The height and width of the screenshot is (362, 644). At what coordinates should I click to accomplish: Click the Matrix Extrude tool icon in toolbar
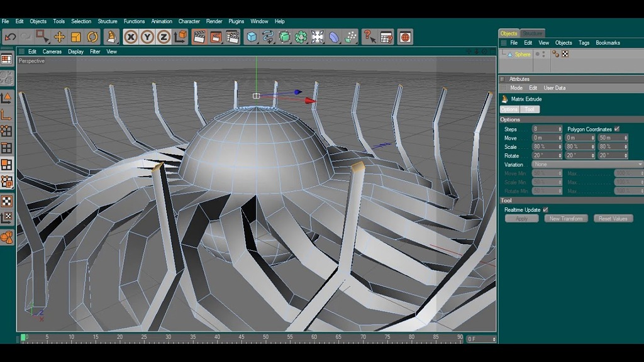(x=111, y=37)
